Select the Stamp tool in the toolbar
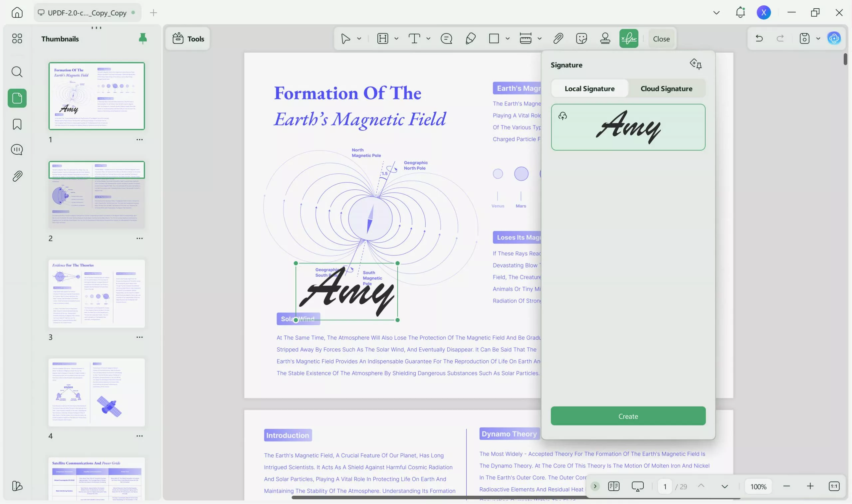 [605, 38]
